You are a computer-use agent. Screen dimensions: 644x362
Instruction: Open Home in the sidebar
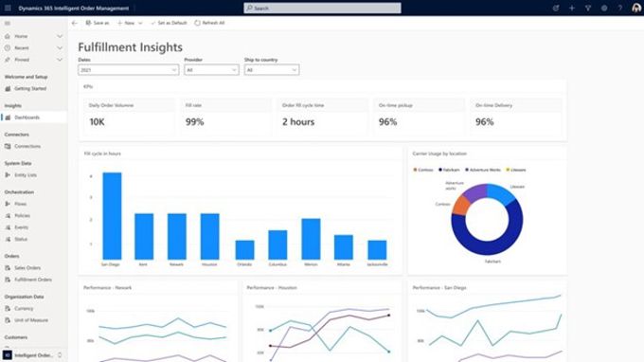(21, 36)
